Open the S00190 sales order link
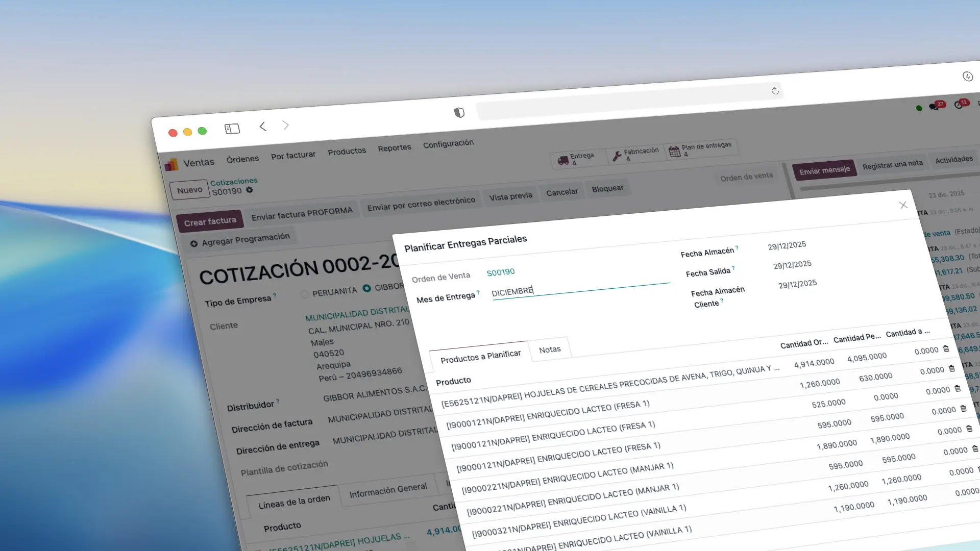Viewport: 980px width, 551px height. click(500, 272)
